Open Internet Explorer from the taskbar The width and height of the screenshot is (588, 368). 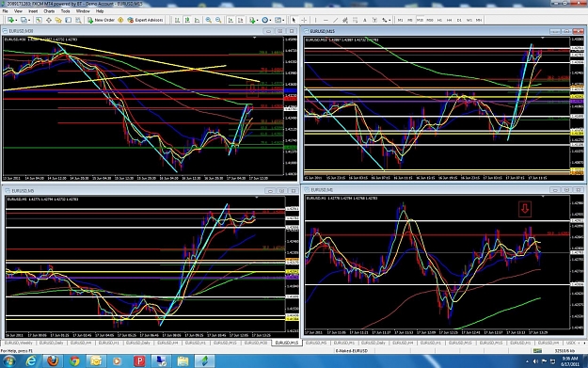31,361
